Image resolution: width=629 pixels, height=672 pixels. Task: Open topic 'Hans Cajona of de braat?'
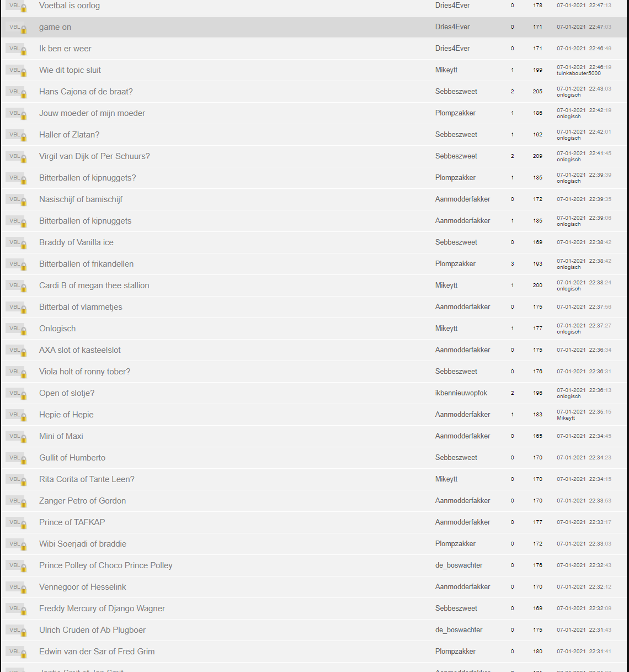[x=86, y=92]
